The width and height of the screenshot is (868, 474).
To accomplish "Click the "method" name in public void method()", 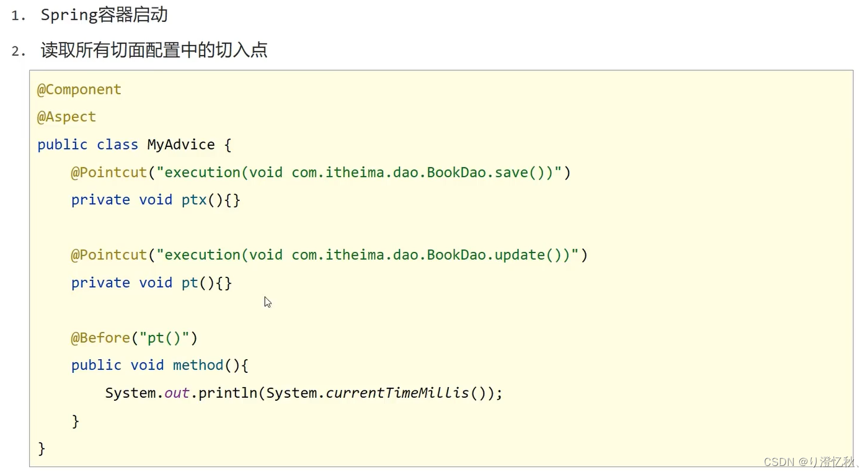I will tap(198, 365).
